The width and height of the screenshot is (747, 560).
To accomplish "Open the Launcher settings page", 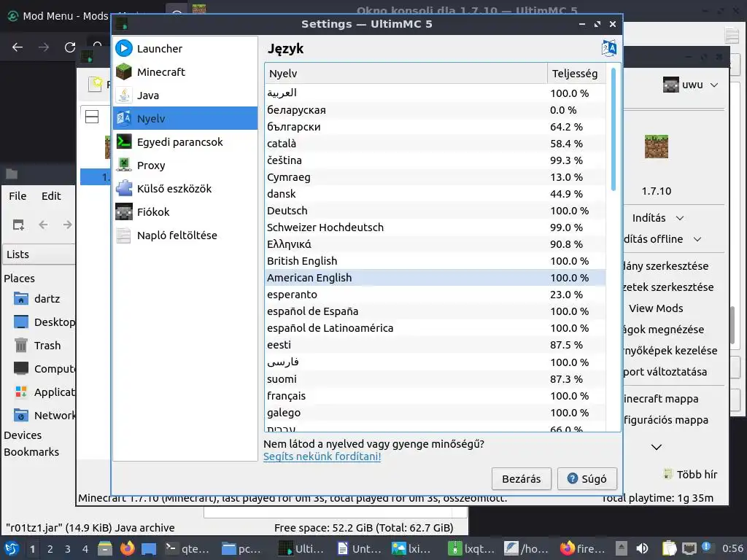I will point(185,49).
